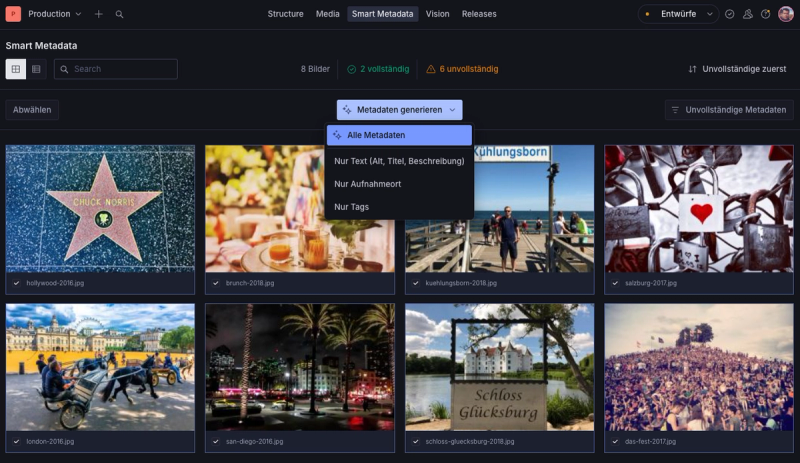This screenshot has width=800, height=463.
Task: Open the Production project dropdown
Action: coord(55,14)
